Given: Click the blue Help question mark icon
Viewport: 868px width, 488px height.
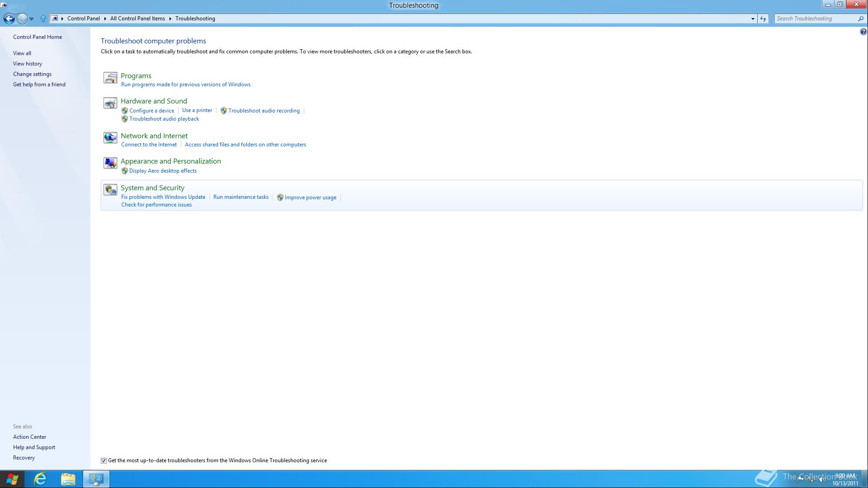Looking at the screenshot, I should click(x=863, y=32).
